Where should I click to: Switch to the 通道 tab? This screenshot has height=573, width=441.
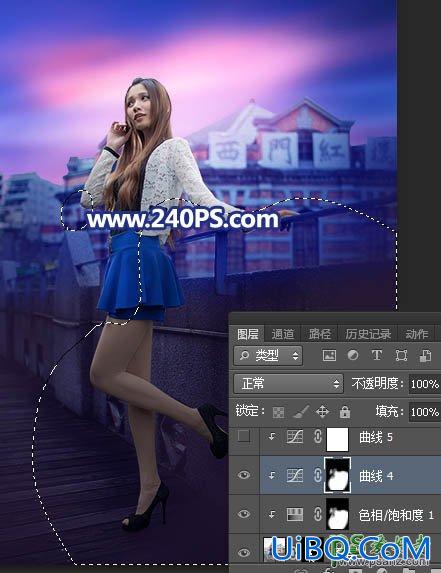pyautogui.click(x=282, y=334)
